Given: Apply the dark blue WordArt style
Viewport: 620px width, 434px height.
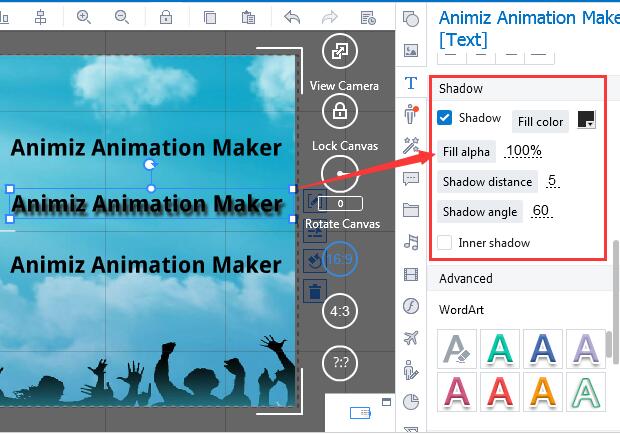Looking at the screenshot, I should pyautogui.click(x=543, y=349).
